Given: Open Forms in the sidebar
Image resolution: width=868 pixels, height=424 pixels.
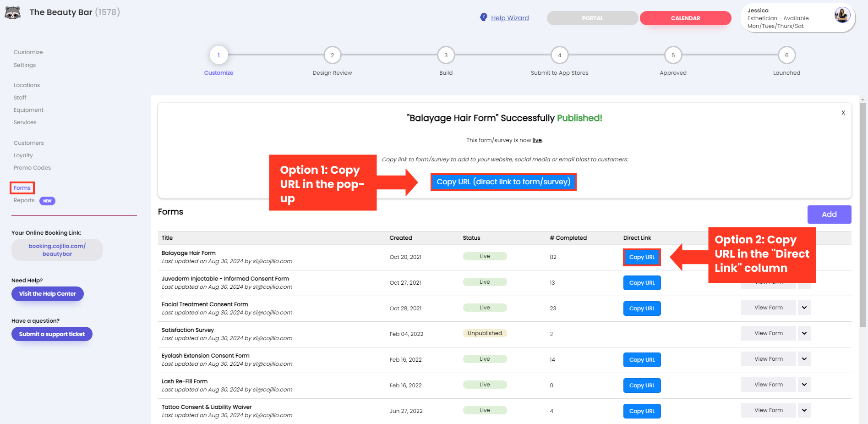Looking at the screenshot, I should 22,188.
